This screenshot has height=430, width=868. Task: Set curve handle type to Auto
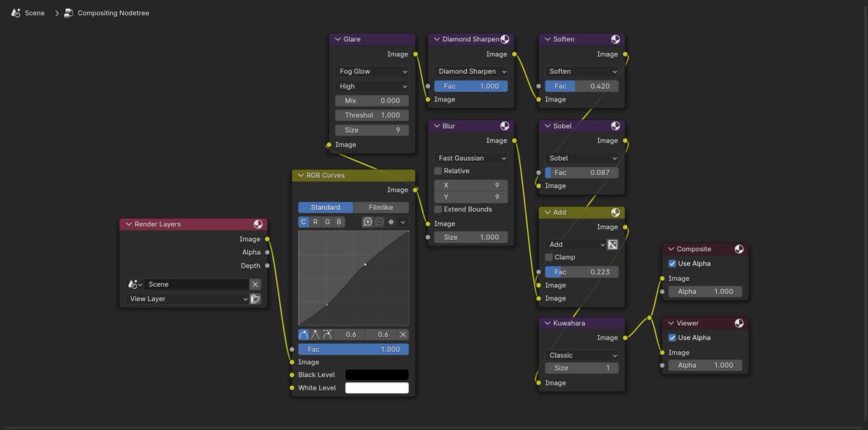pos(304,334)
